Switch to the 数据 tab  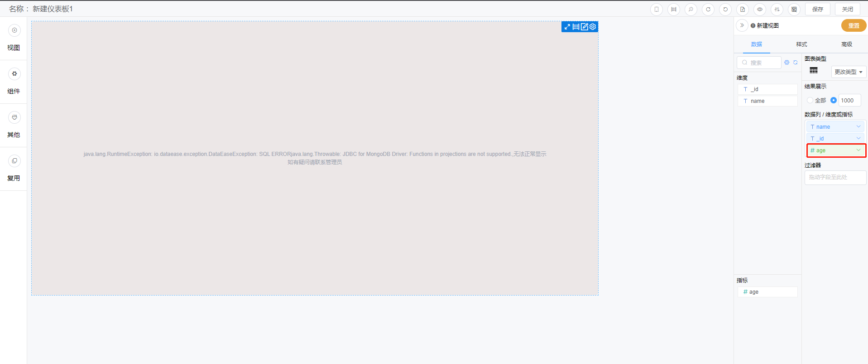tap(757, 44)
